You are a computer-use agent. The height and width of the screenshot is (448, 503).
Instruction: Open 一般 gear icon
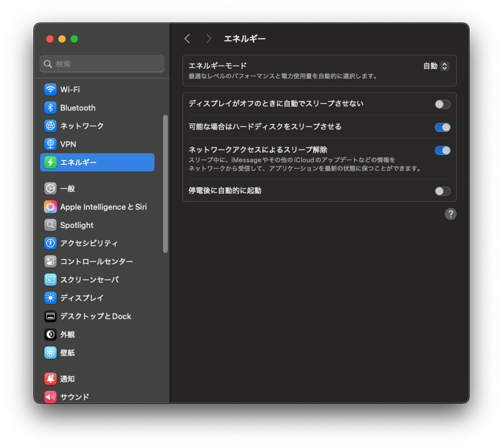point(50,188)
